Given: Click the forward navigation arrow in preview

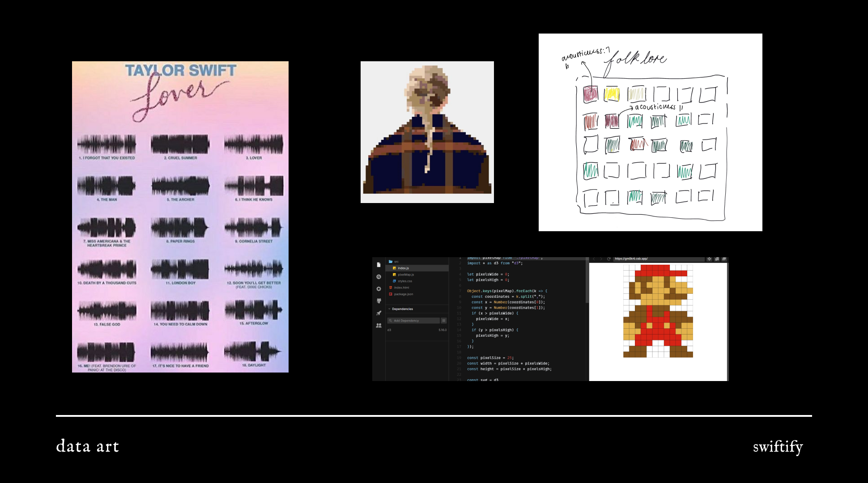Looking at the screenshot, I should (601, 259).
